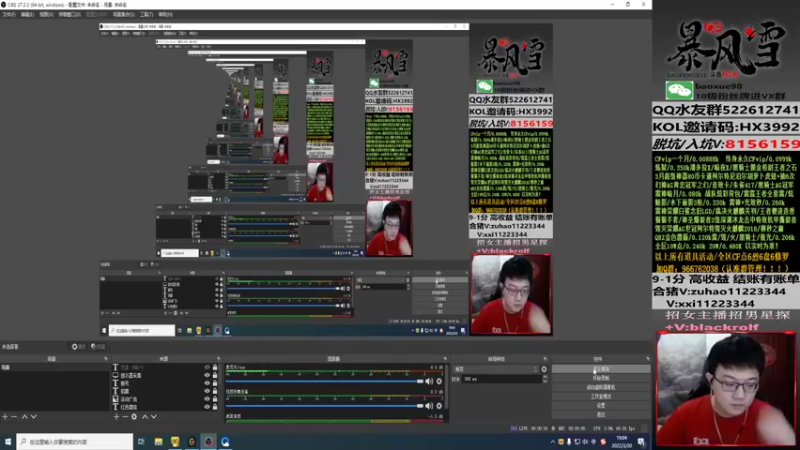Add a new scene with plus icon
The height and width of the screenshot is (450, 800).
5,417
